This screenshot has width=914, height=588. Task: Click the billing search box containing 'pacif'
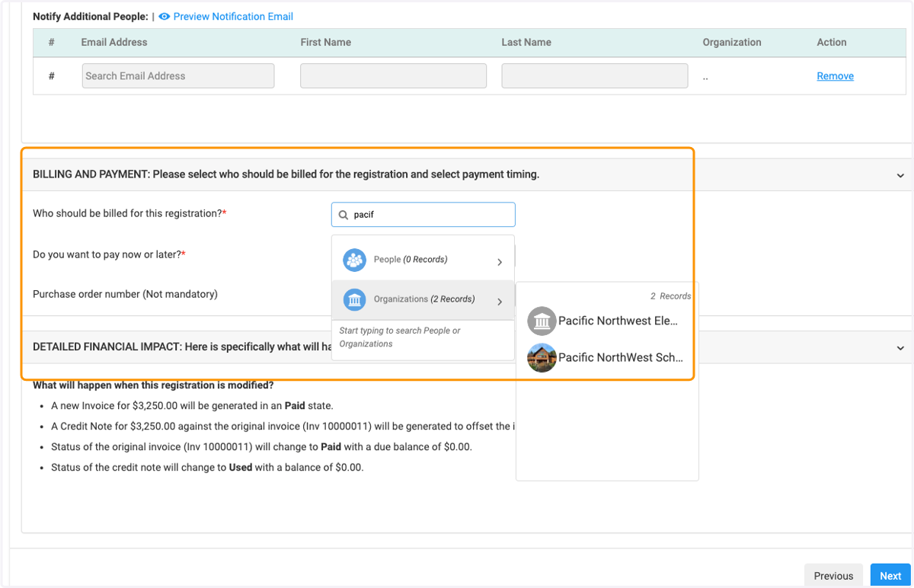(423, 215)
